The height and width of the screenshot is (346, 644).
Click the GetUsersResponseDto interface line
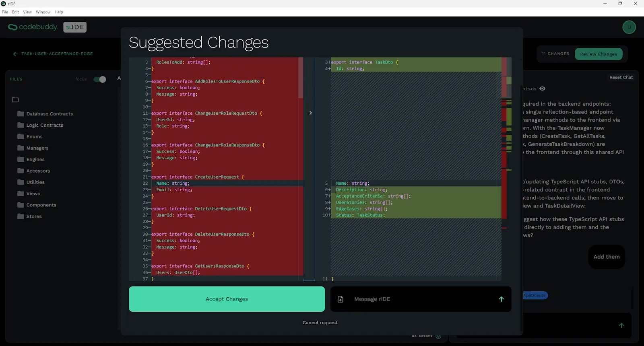[200, 266]
